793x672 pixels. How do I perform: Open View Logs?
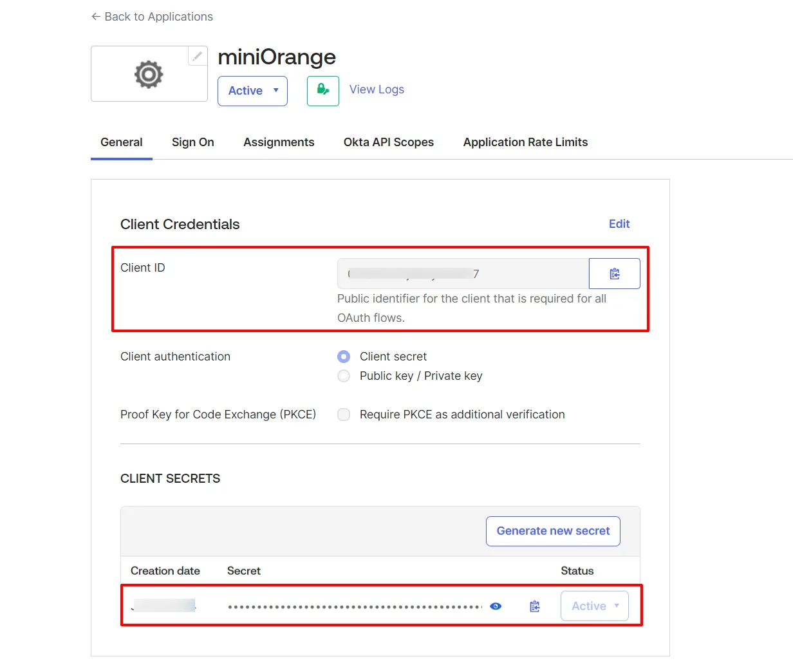(376, 89)
